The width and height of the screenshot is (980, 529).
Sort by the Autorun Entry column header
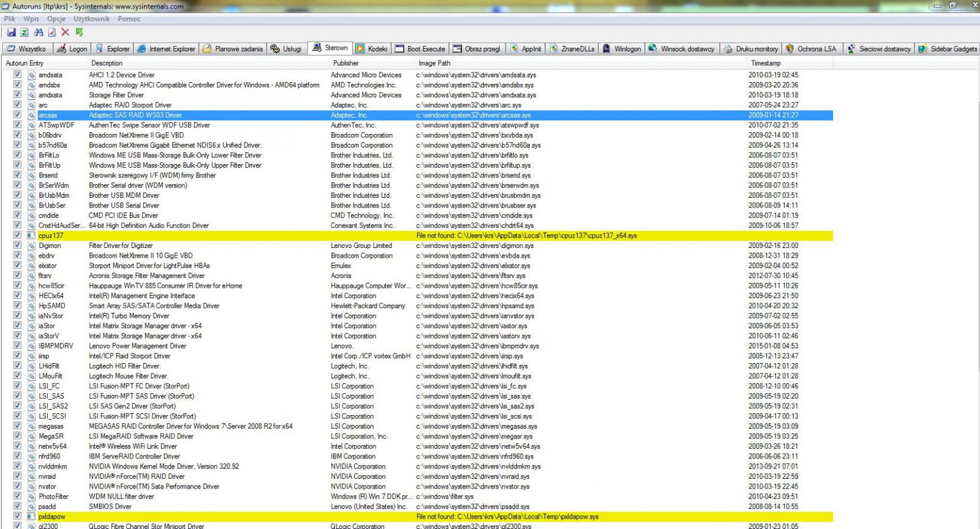[x=45, y=63]
